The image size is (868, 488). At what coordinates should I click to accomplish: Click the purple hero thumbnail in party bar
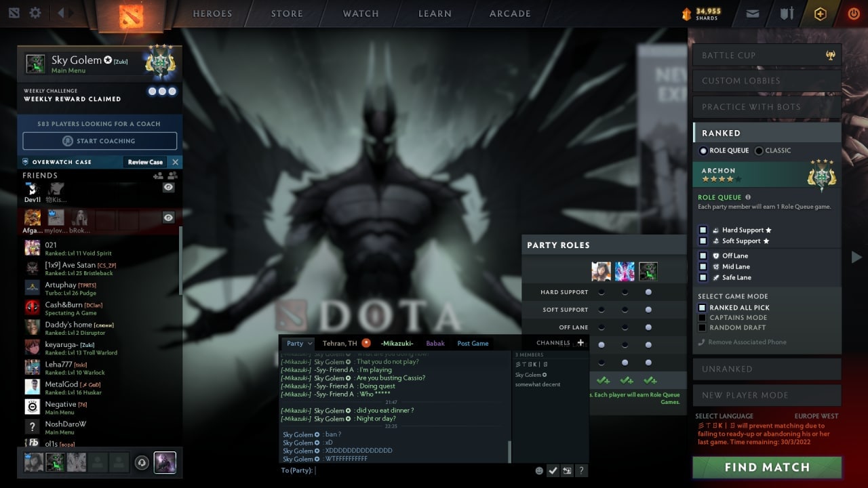165,462
